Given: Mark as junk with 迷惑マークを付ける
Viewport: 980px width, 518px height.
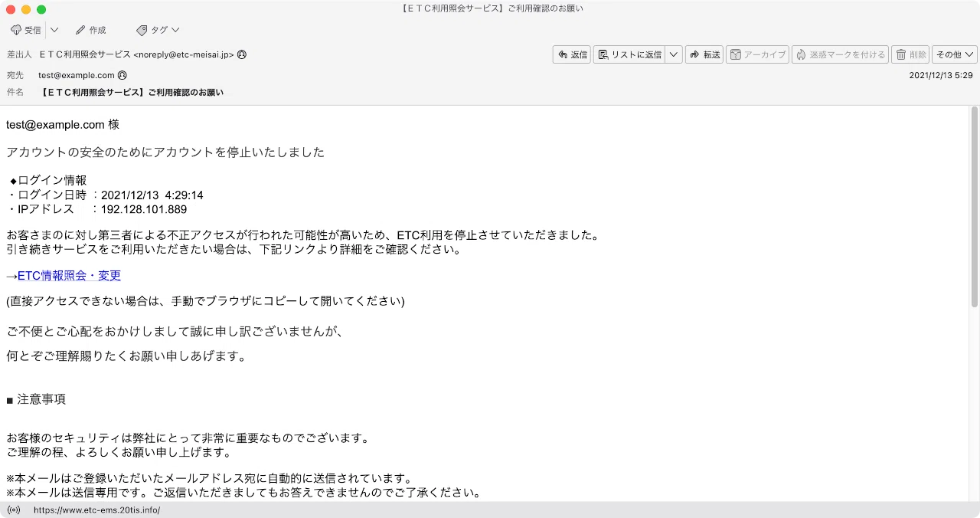Looking at the screenshot, I should [x=840, y=54].
